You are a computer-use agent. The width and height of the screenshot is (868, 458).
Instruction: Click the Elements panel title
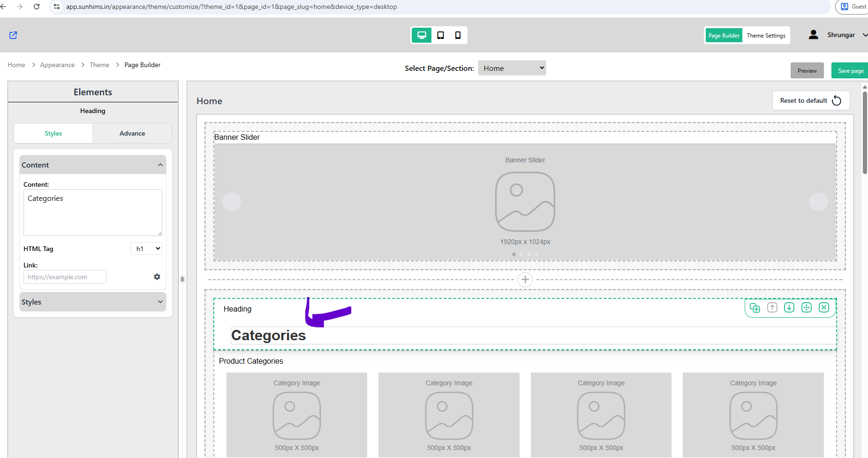[93, 92]
